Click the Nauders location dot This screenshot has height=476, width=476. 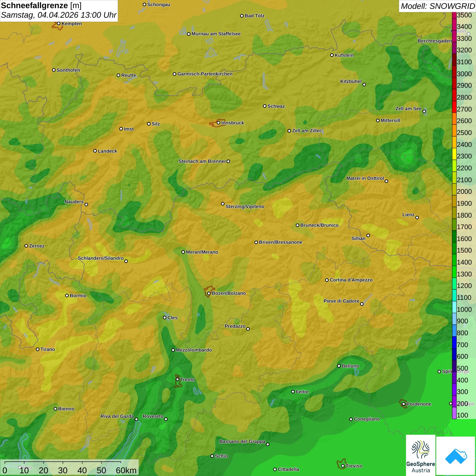[86, 204]
